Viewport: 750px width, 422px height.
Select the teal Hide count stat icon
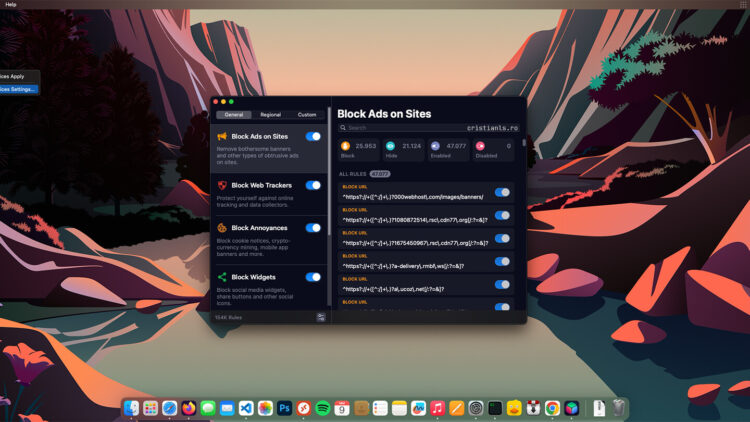pyautogui.click(x=391, y=146)
